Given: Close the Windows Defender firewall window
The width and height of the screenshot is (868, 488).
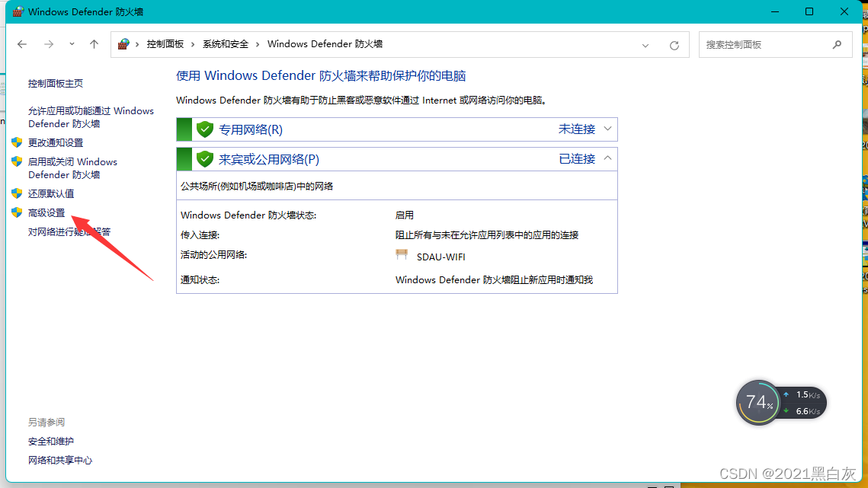Looking at the screenshot, I should click(x=844, y=11).
